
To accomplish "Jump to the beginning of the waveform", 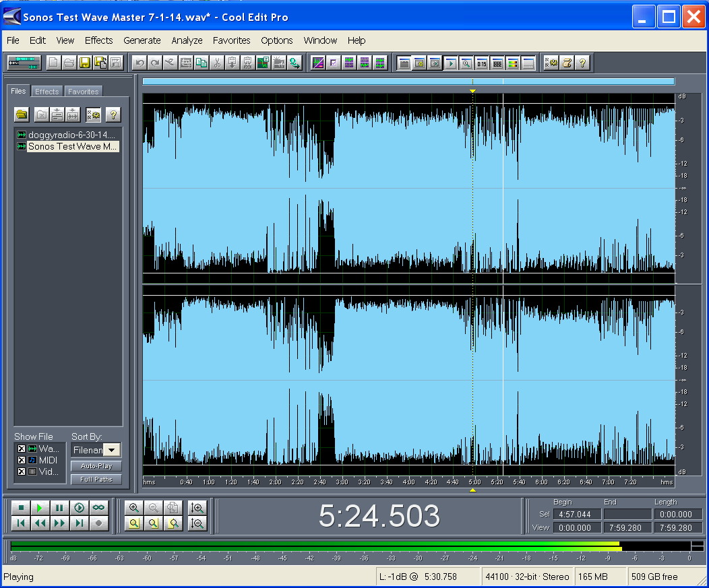I will 21,523.
